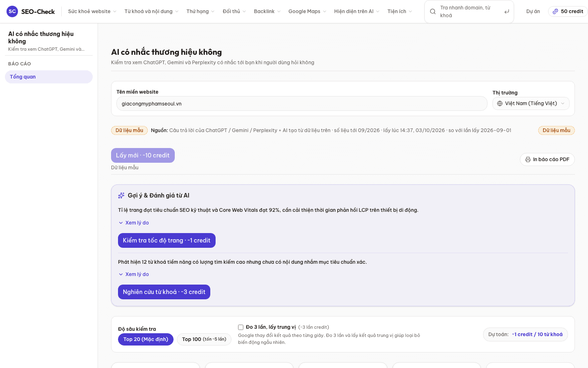Select Top 20 (Mặc định) depth option
Viewport: 588px width, 368px height.
(146, 339)
